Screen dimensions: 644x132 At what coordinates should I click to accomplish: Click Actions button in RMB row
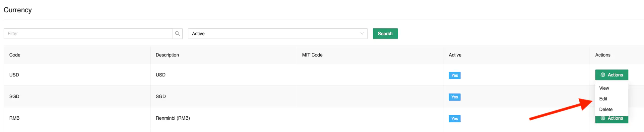pyautogui.click(x=612, y=119)
